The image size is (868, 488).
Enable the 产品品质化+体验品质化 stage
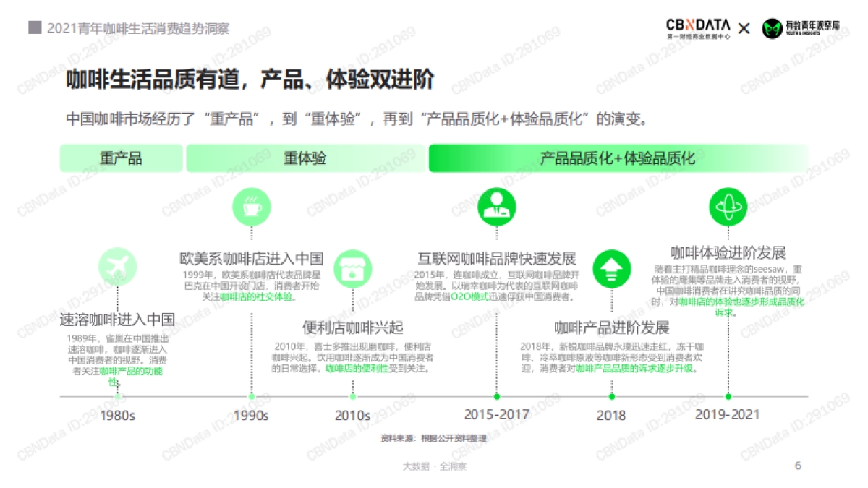(x=618, y=157)
